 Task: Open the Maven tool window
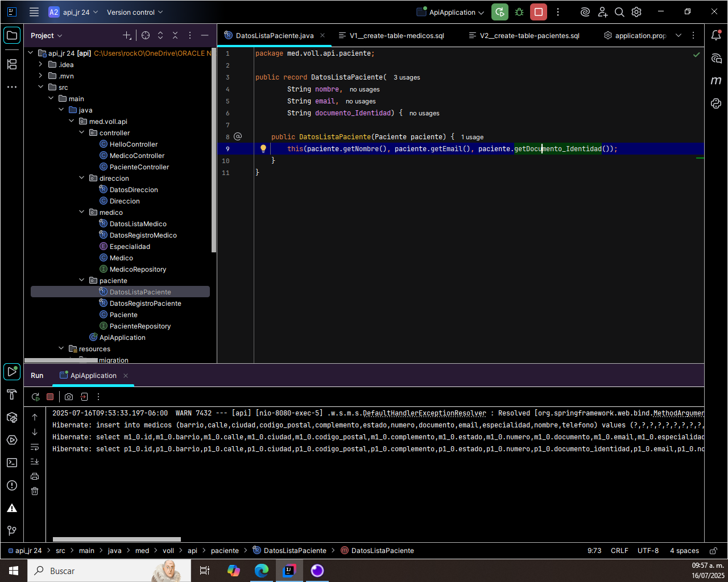coord(716,81)
